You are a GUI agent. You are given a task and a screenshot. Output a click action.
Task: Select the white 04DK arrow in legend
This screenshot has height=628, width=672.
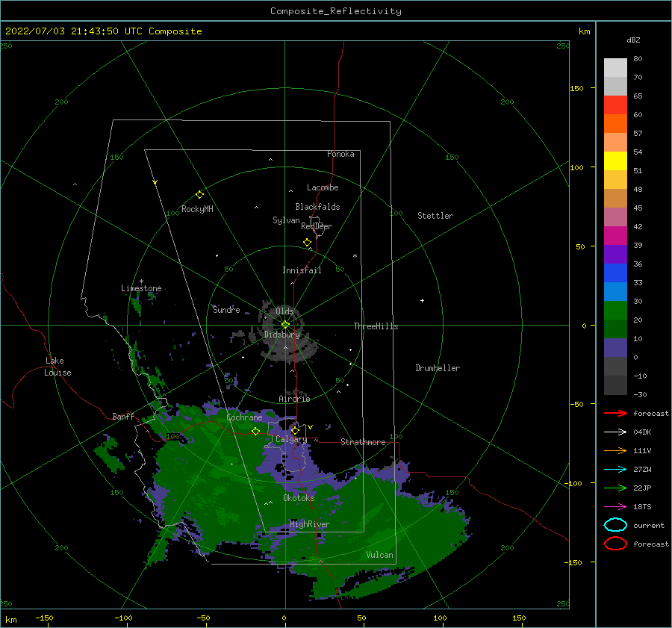click(616, 432)
